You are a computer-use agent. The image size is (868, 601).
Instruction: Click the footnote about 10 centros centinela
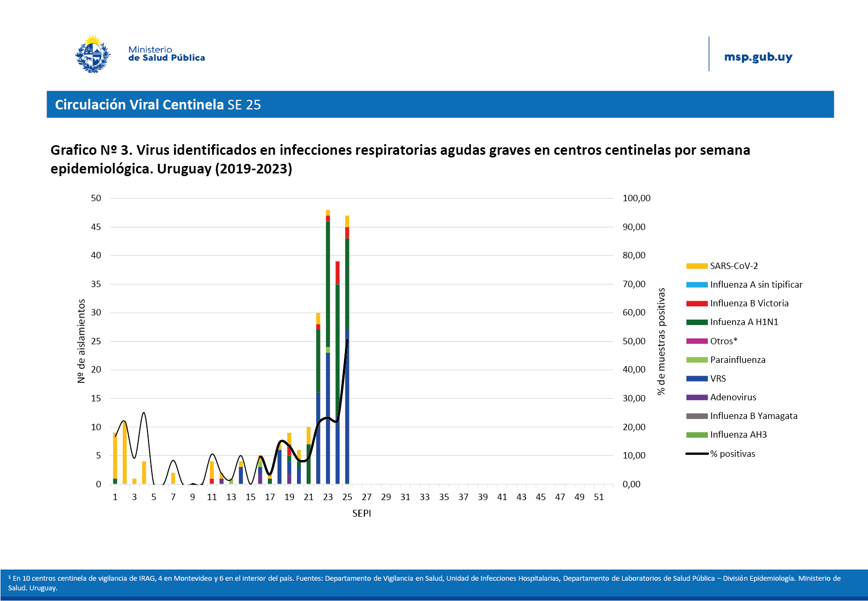point(424,583)
